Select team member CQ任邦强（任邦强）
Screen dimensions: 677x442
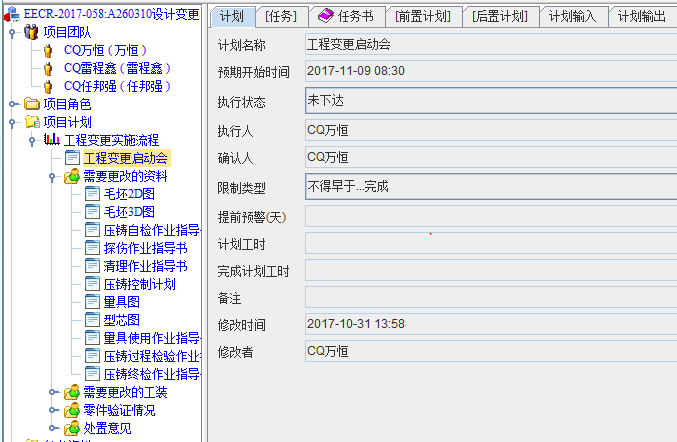[x=117, y=87]
